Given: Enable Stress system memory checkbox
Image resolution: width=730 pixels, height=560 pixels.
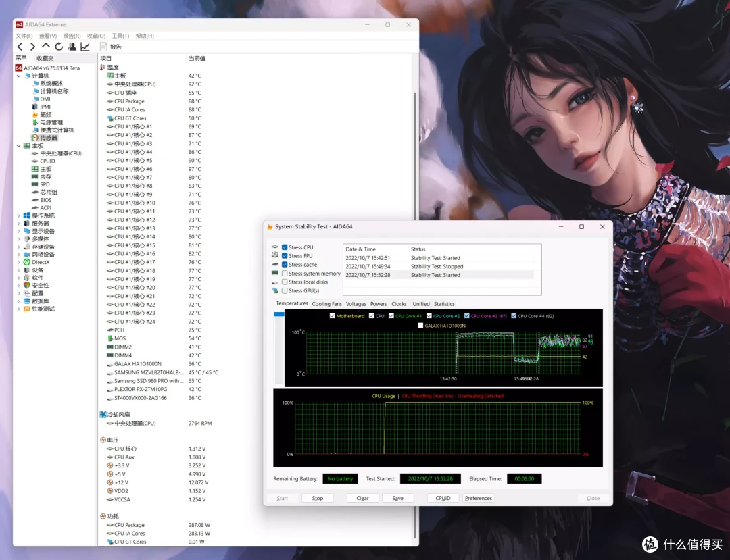Looking at the screenshot, I should click(x=285, y=274).
